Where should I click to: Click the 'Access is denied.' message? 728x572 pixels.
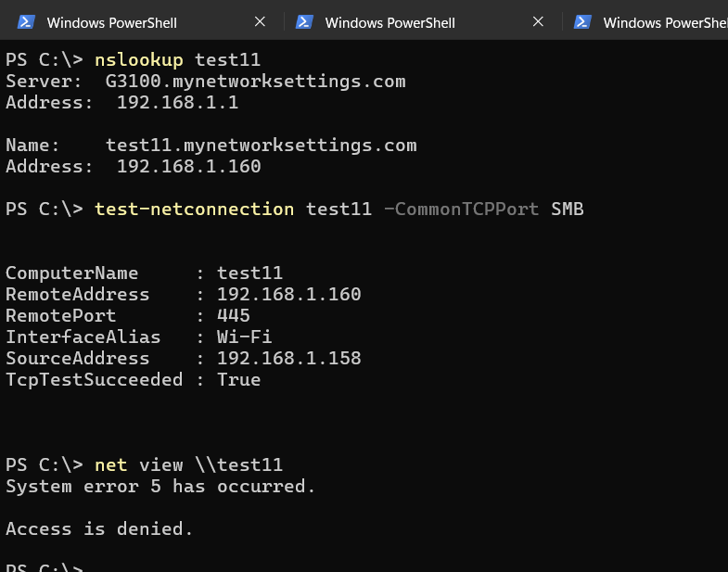[99, 528]
